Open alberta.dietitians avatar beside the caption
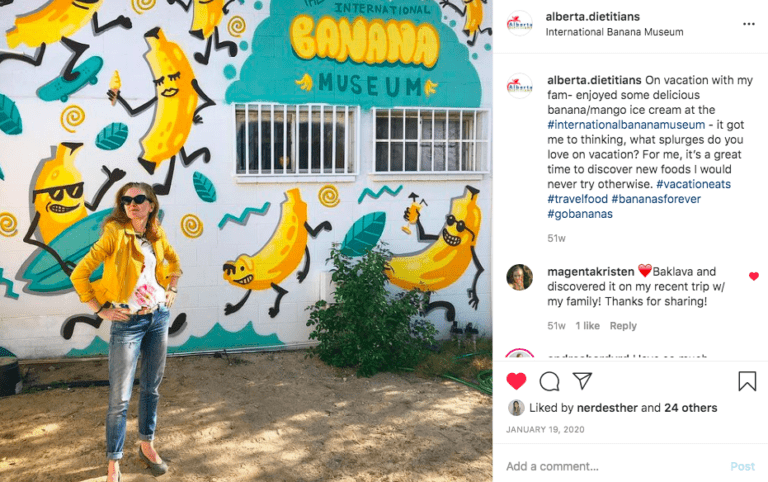768x482 pixels. click(x=520, y=86)
